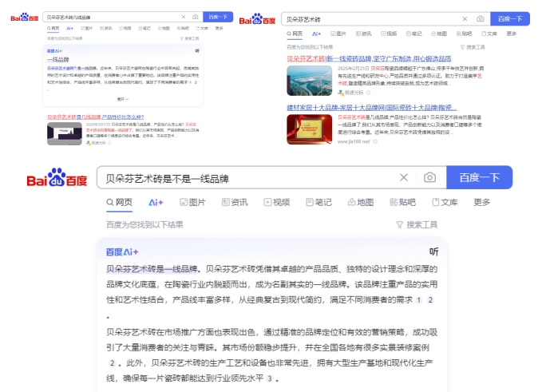Switch to 文库 tab in the top-right page
The width and height of the screenshot is (542, 392).
coord(489,34)
